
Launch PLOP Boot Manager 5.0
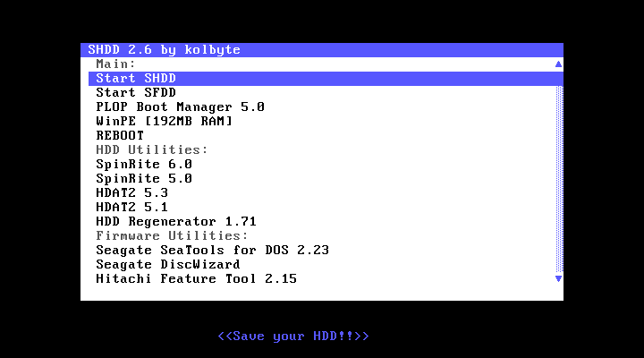pos(180,107)
